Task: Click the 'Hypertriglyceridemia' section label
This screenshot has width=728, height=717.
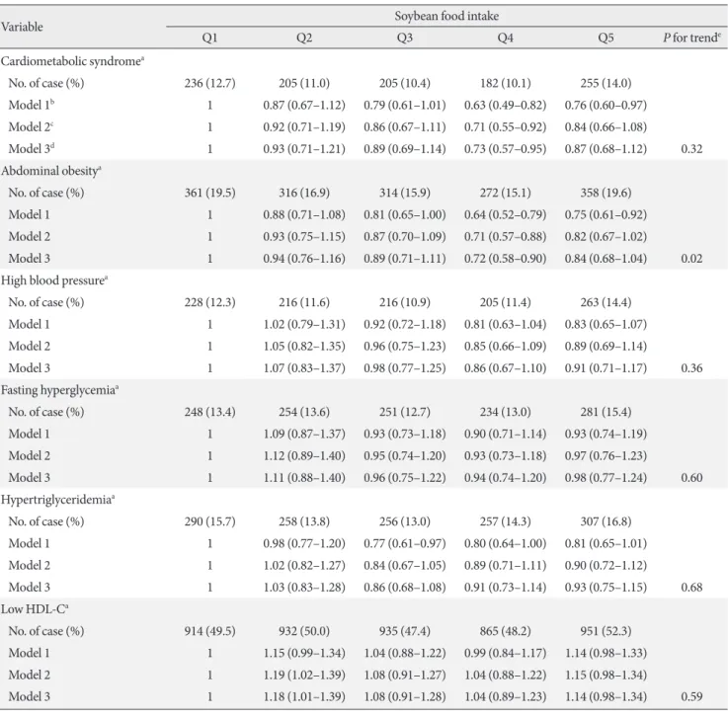Action: click(x=57, y=500)
